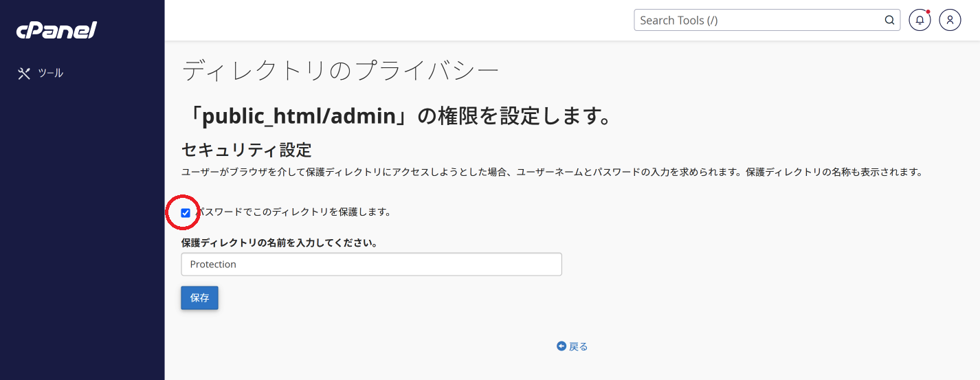The image size is (980, 380).
Task: Click the 保存 button
Action: 199,298
